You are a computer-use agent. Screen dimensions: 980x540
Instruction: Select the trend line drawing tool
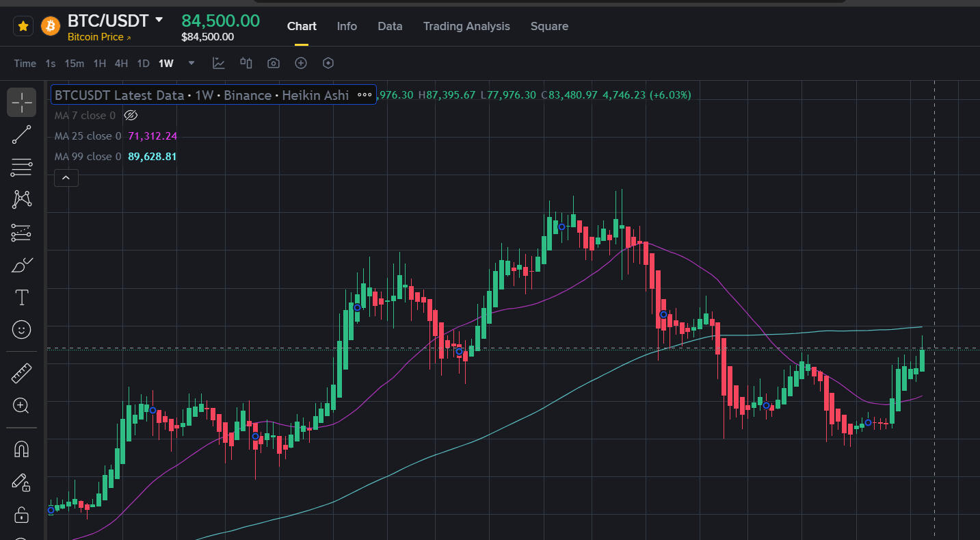(22, 134)
